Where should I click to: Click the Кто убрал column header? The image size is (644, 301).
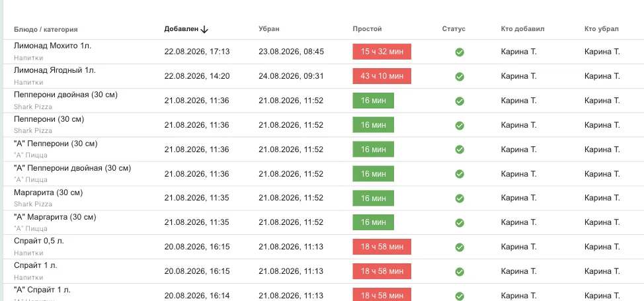(601, 29)
